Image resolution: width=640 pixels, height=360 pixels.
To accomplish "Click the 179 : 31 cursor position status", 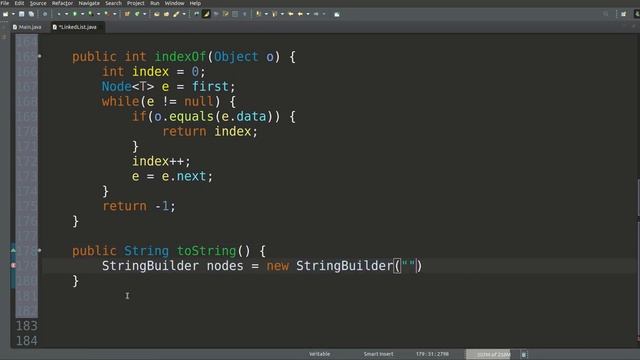I will (x=432, y=354).
